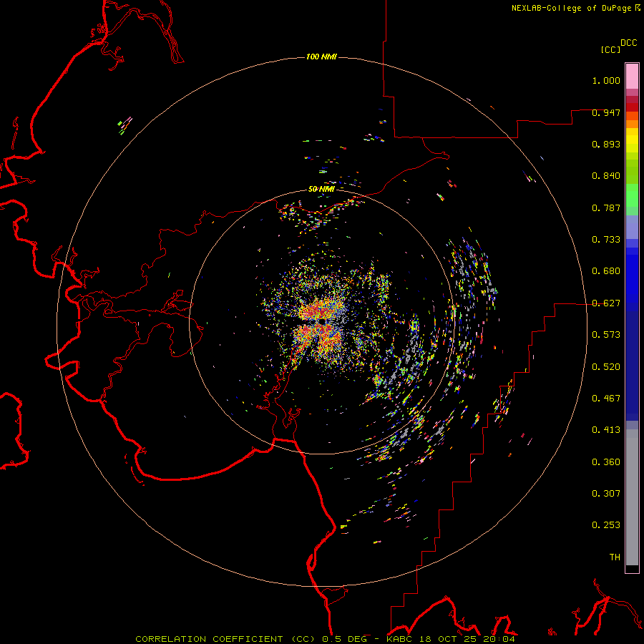
Task: Click the 0.467 legend value
Action: 606,399
